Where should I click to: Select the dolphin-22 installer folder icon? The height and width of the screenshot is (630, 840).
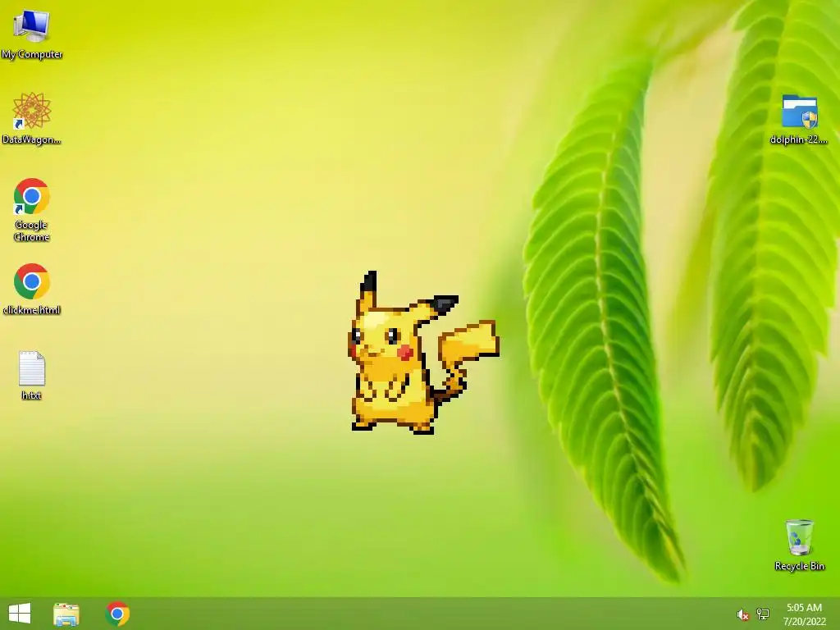(799, 112)
